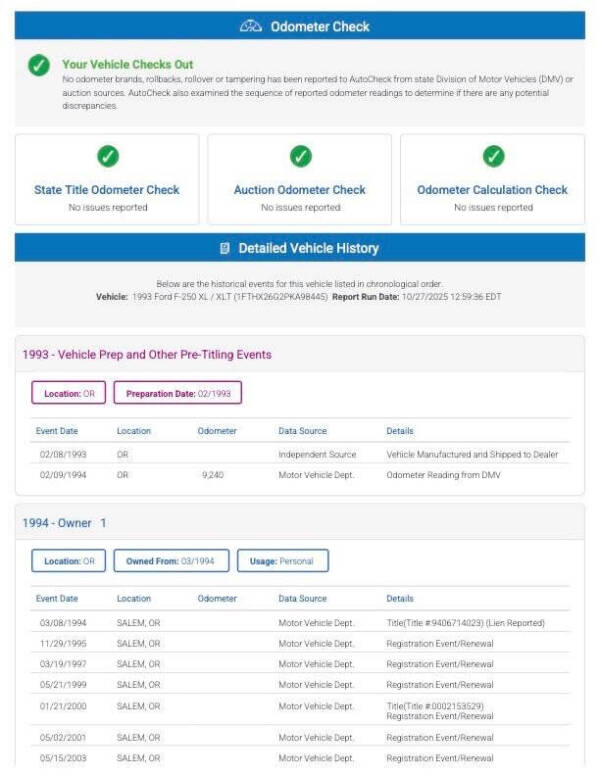This screenshot has height=776, width=600.
Task: Click State Title Odometer Check green checkmark
Action: (x=107, y=156)
